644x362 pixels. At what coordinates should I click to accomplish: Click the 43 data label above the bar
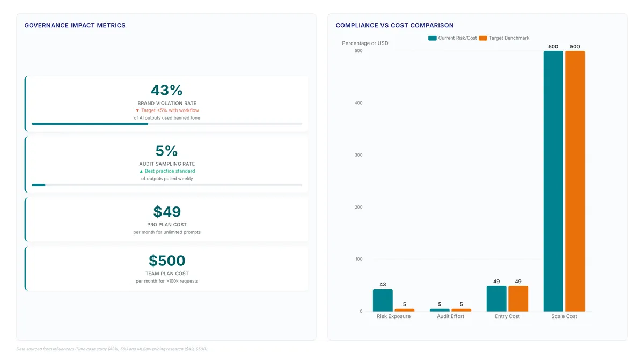click(x=383, y=285)
